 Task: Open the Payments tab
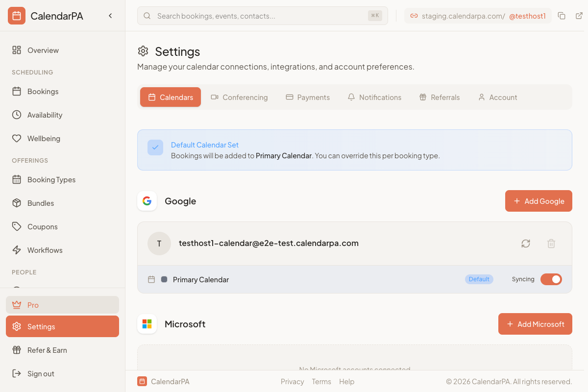(308, 97)
